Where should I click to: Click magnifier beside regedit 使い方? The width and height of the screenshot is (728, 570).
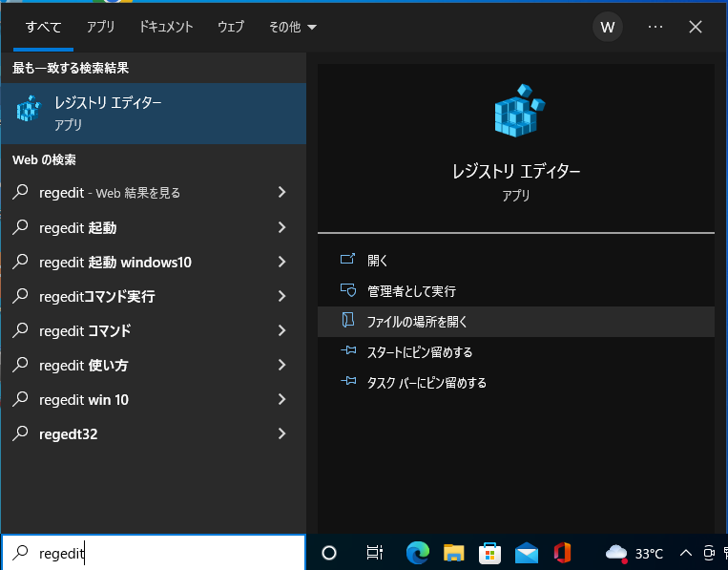pyautogui.click(x=20, y=365)
